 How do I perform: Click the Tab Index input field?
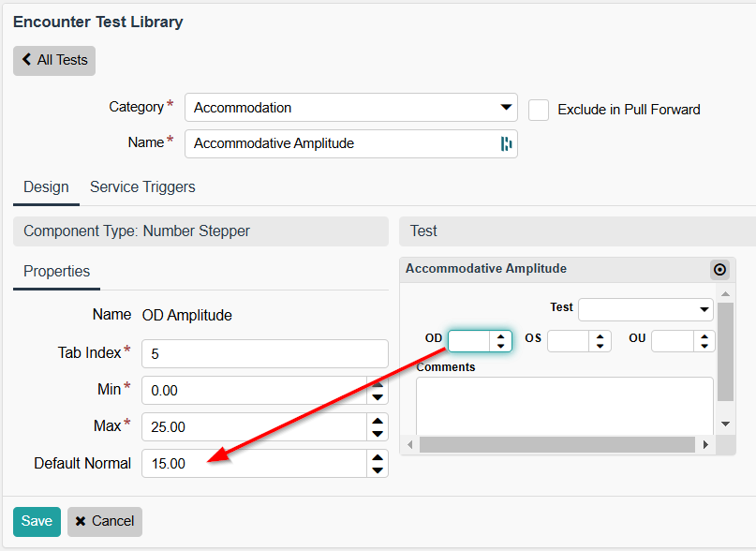coord(264,354)
